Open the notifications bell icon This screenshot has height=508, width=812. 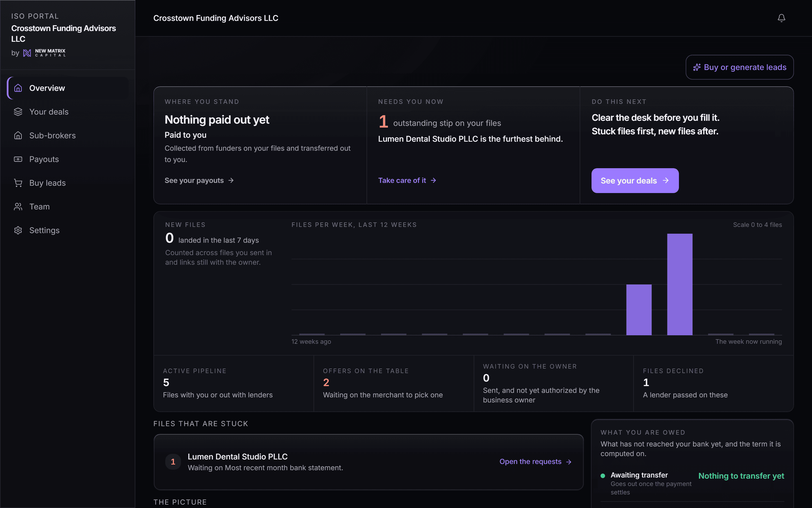pos(781,18)
